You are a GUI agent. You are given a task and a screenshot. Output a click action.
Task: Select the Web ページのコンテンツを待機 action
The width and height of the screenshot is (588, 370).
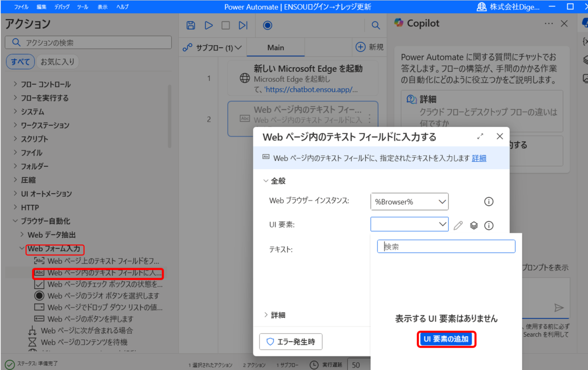click(78, 342)
